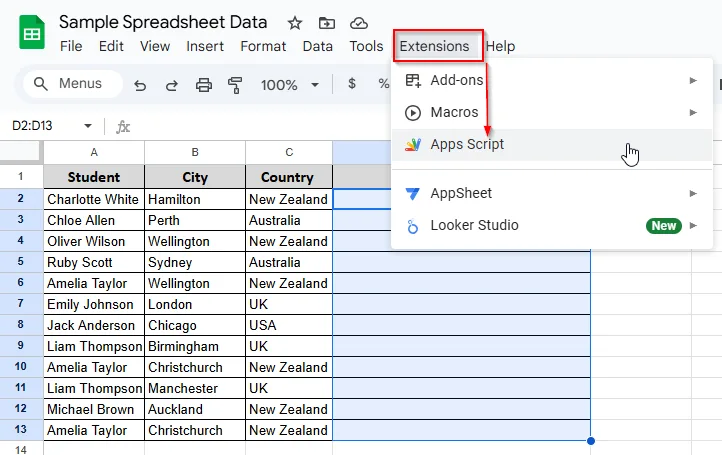The height and width of the screenshot is (455, 722).
Task: Choose AppSheet menu entry
Action: tap(552, 193)
